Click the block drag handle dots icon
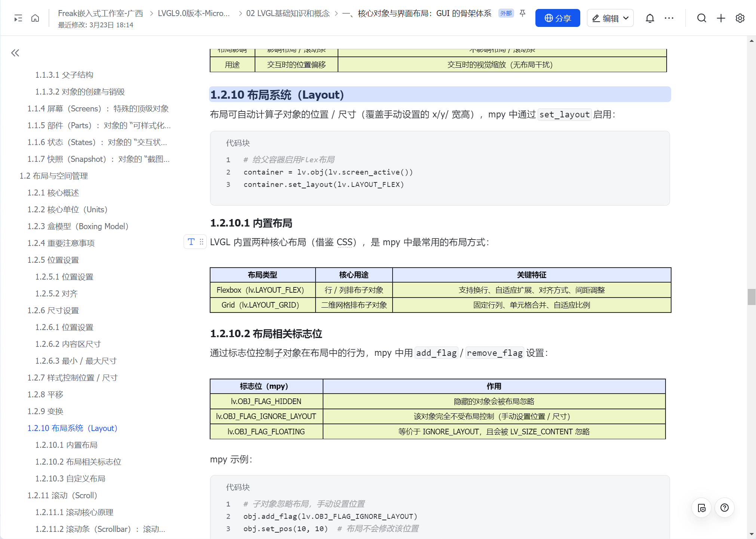Viewport: 756px width, 539px height. pyautogui.click(x=202, y=242)
